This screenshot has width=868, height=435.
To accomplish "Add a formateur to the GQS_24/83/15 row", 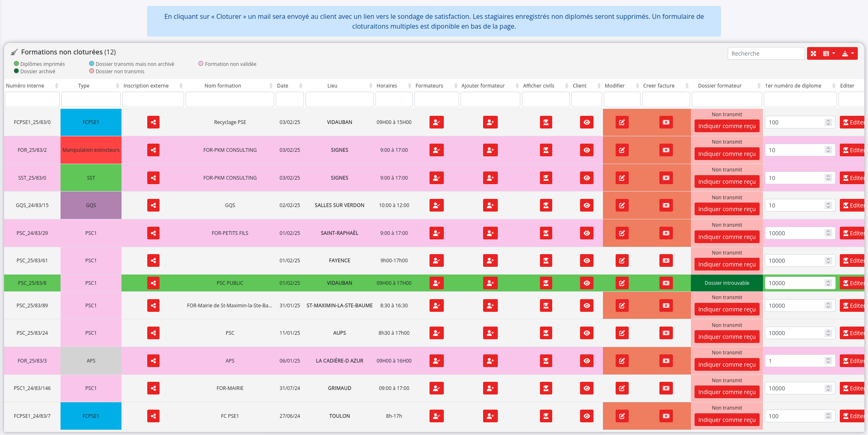I will point(490,205).
